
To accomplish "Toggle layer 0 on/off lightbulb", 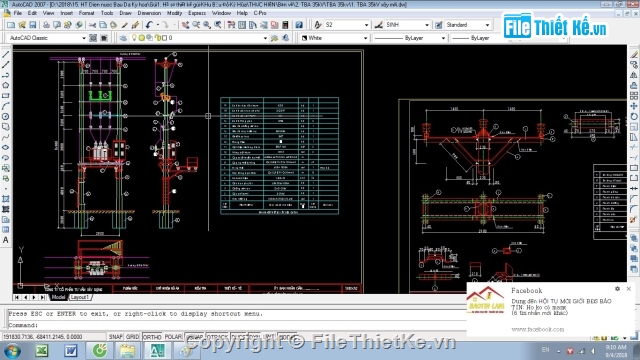I will pos(134,38).
